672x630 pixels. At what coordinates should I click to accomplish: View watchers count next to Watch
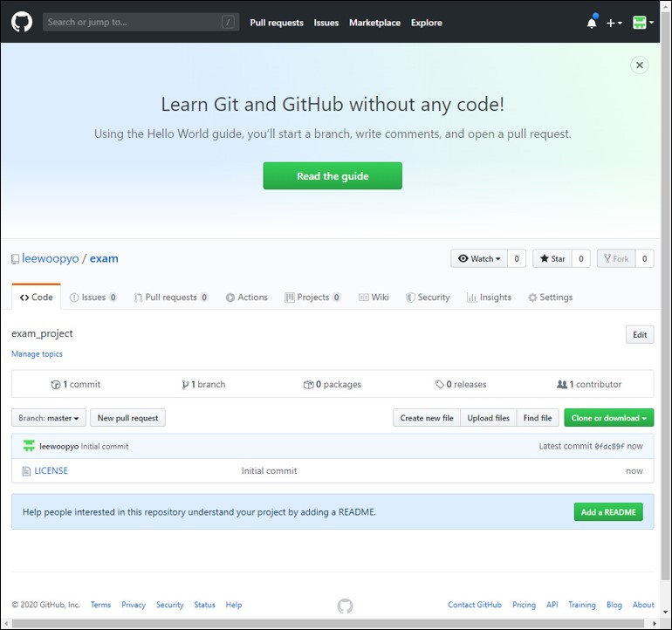tap(517, 258)
